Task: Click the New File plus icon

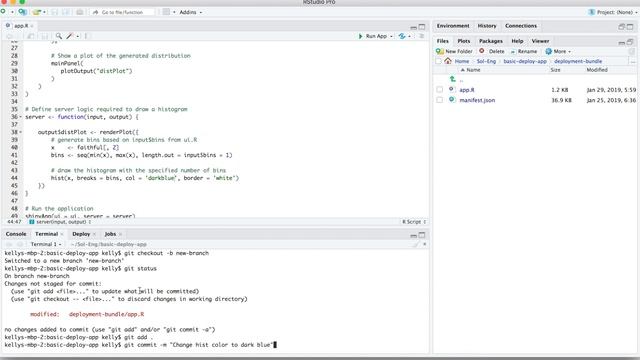Action: [x=3, y=12]
